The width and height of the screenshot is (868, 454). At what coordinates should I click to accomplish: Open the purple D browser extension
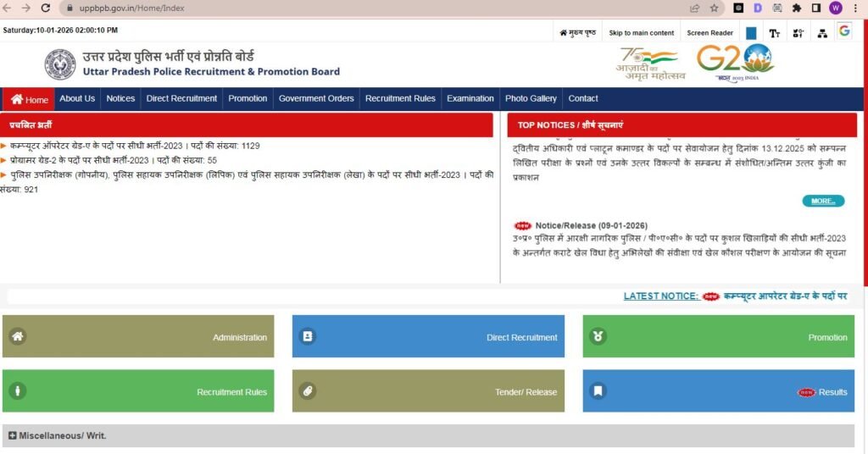758,8
